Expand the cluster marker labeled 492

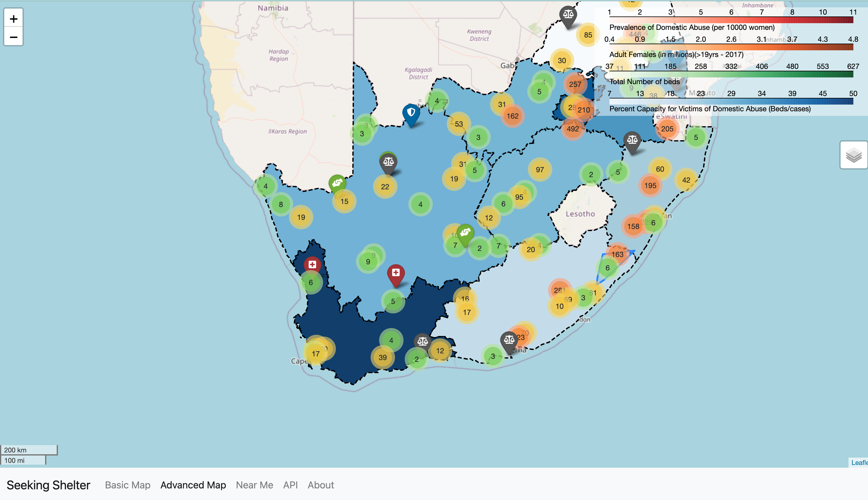click(x=572, y=129)
